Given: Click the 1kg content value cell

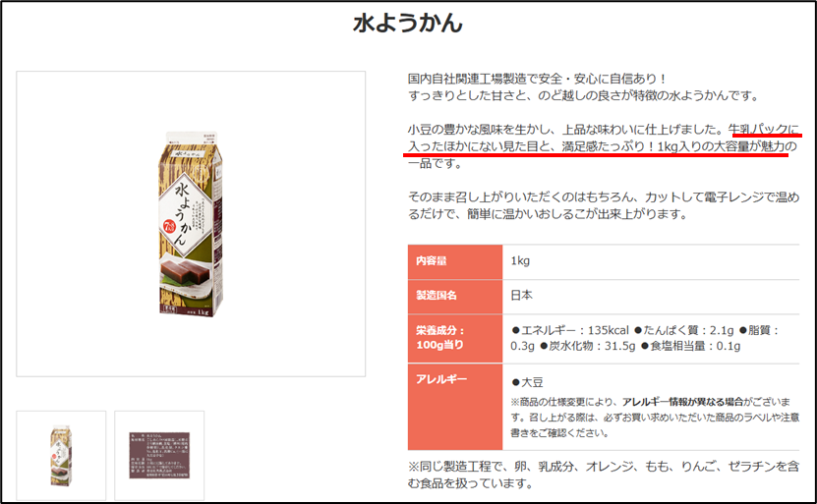Looking at the screenshot, I should coord(651,261).
